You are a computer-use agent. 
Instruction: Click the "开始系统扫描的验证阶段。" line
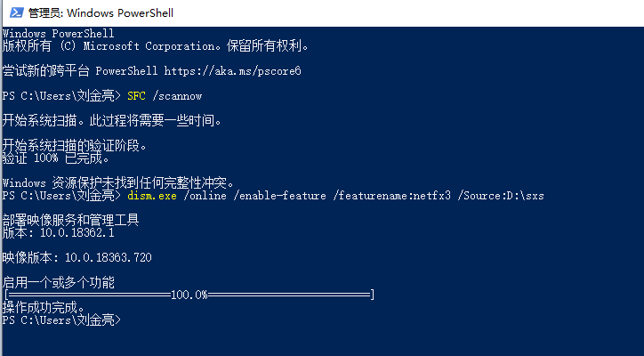coord(74,145)
